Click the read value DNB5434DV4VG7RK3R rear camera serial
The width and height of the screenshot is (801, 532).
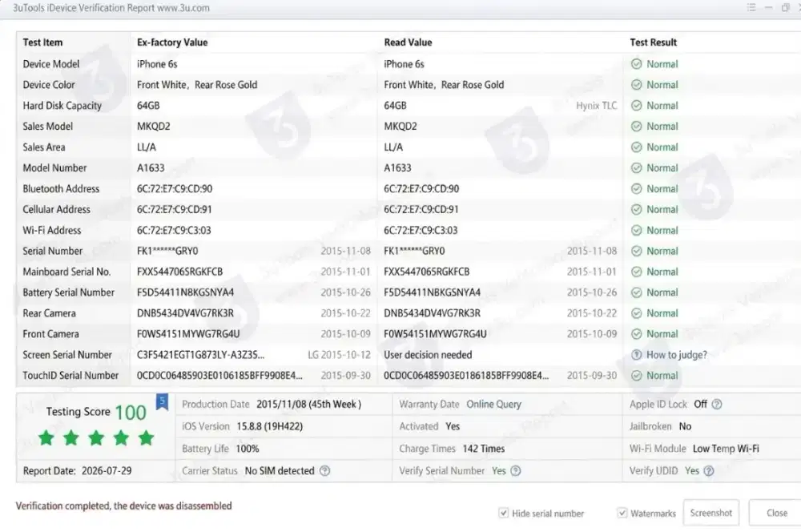(x=432, y=313)
